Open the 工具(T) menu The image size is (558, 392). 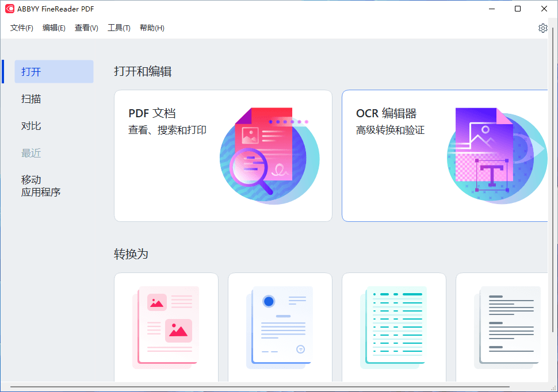pyautogui.click(x=119, y=28)
